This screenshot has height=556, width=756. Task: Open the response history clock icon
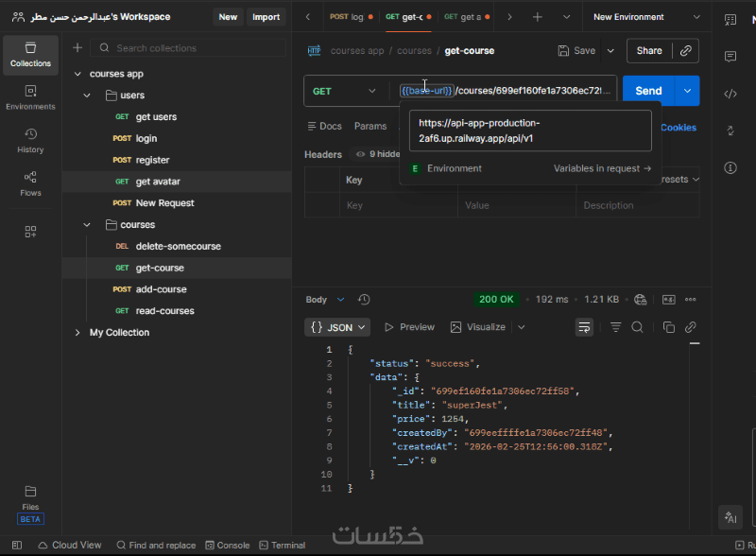click(x=364, y=300)
